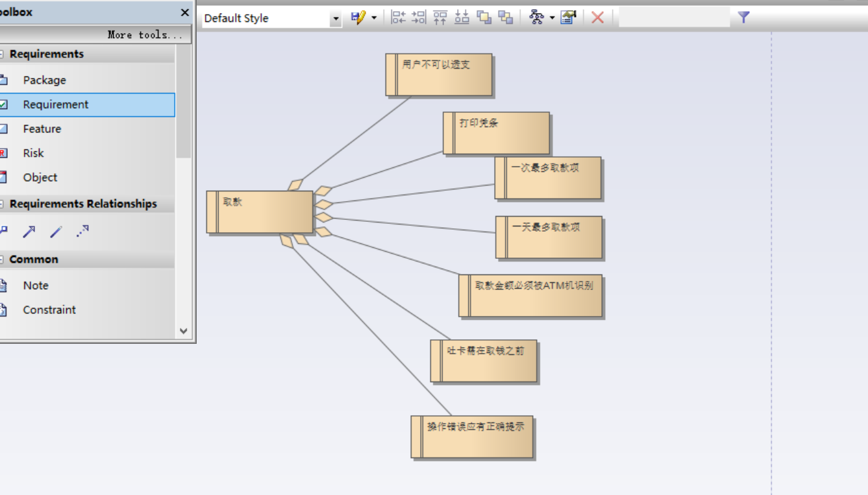Choose the Feature element tool

[87, 128]
